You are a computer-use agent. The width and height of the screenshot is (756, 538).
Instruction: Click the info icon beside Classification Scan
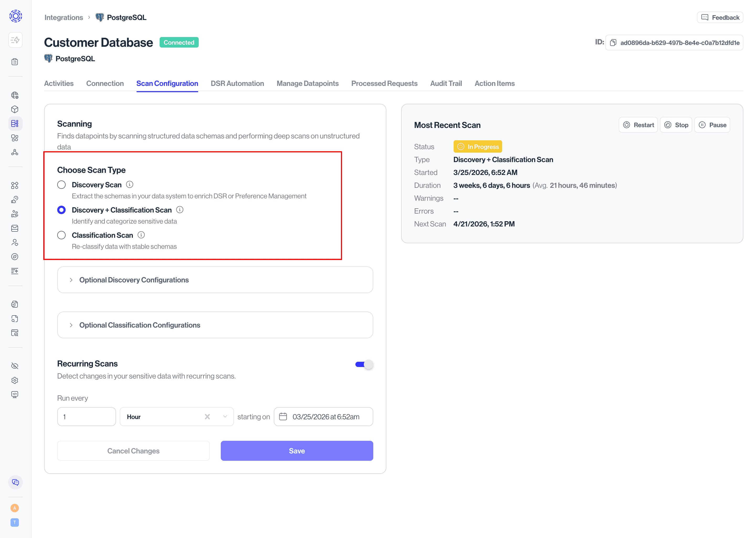pos(141,235)
